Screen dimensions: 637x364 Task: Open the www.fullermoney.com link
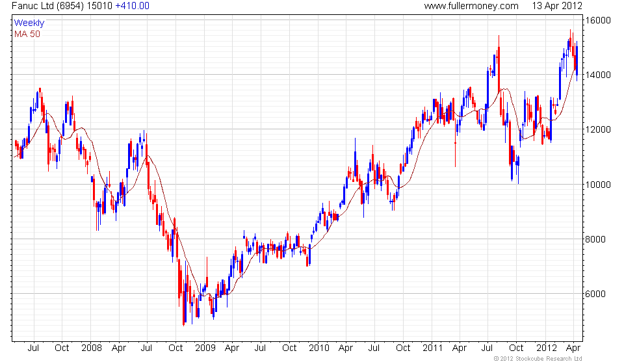tap(471, 6)
